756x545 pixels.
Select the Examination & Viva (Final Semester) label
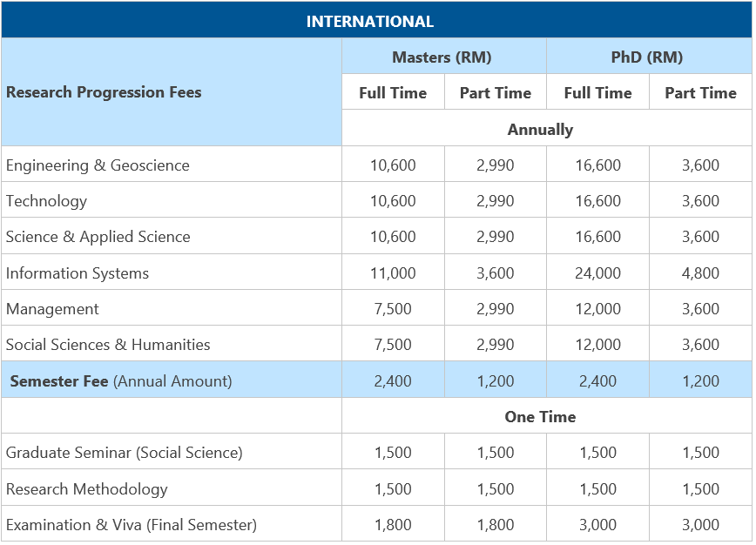tap(132, 525)
